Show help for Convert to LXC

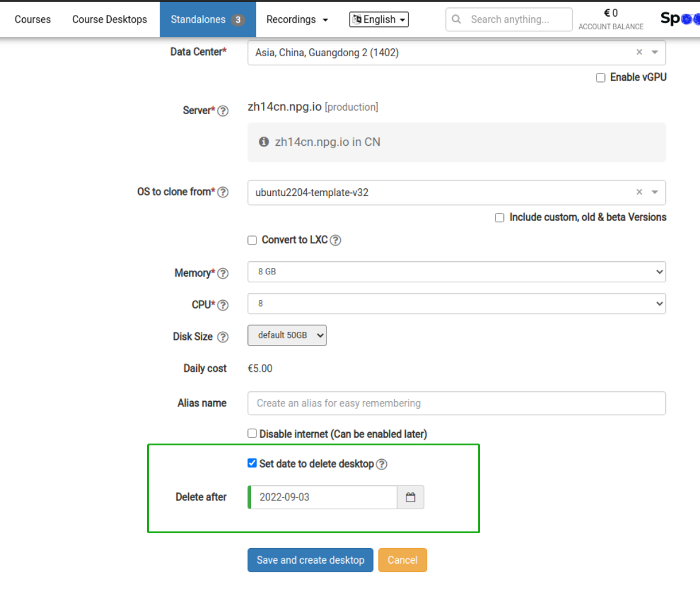coord(335,240)
